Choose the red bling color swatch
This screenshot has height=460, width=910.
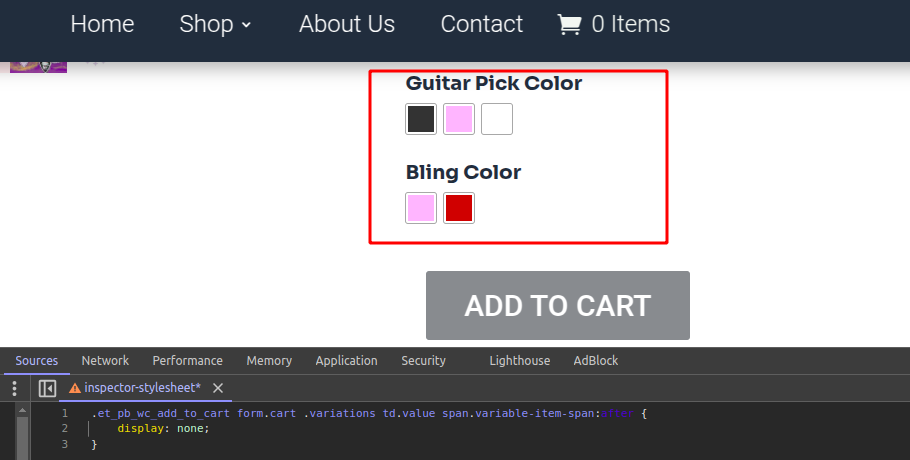pos(458,208)
